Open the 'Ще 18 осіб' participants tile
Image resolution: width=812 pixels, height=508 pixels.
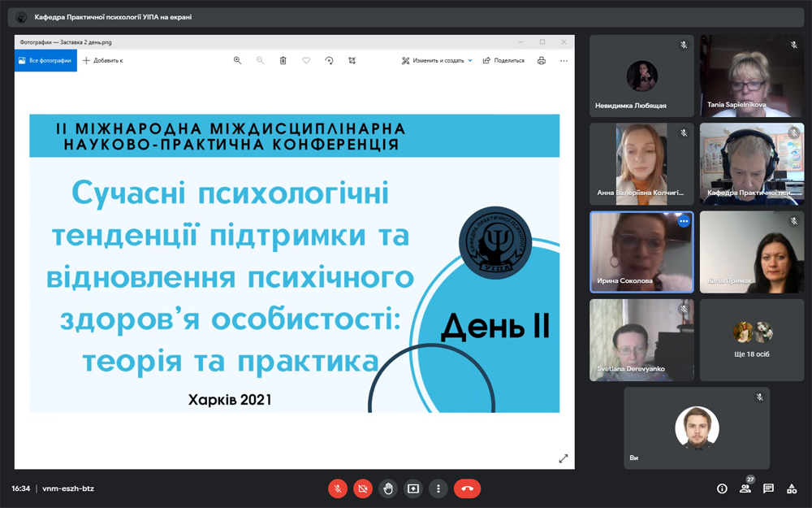[x=752, y=340]
